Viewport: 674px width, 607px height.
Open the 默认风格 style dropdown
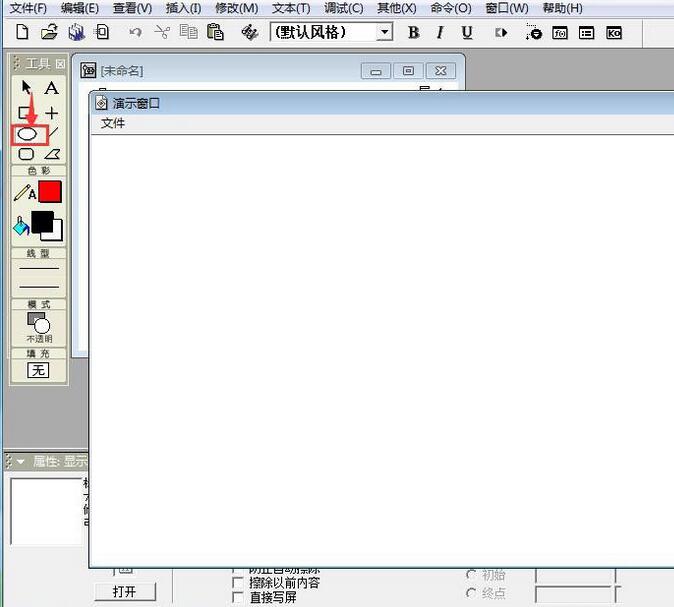(384, 32)
